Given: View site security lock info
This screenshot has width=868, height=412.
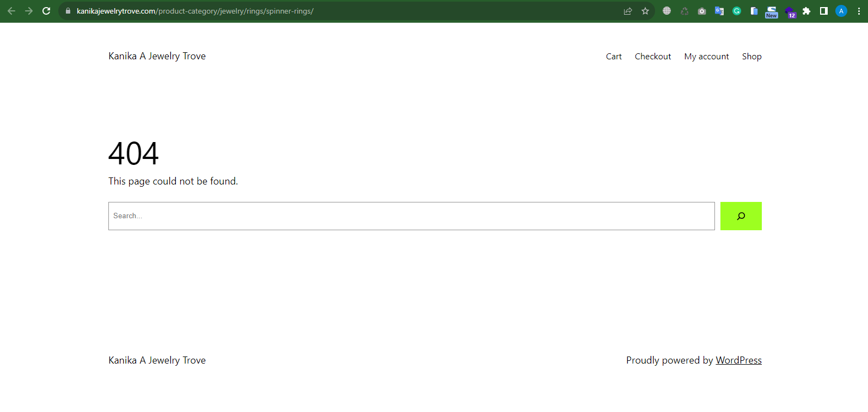Looking at the screenshot, I should tap(68, 11).
